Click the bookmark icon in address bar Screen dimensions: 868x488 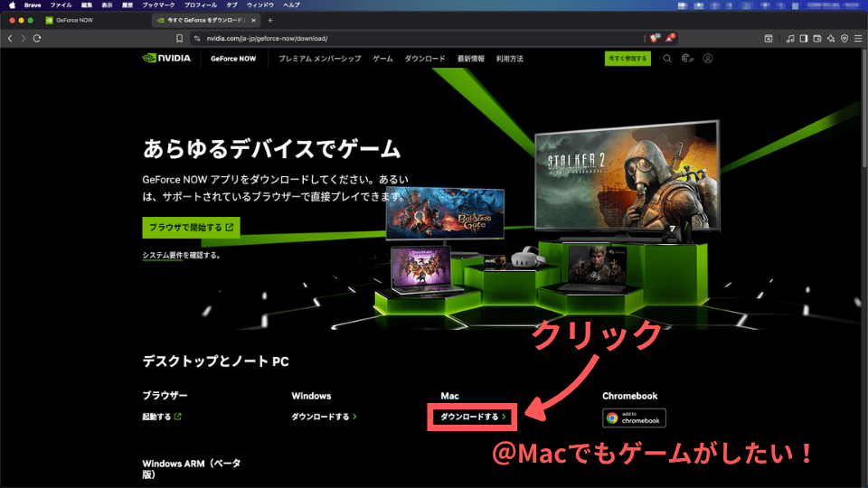pos(181,38)
